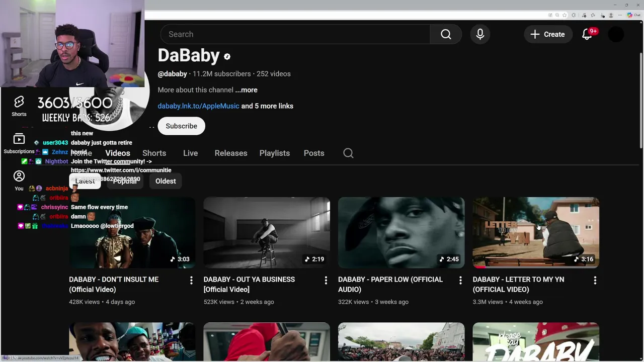Open options for PAPER LOW video
The width and height of the screenshot is (644, 362).
460,281
